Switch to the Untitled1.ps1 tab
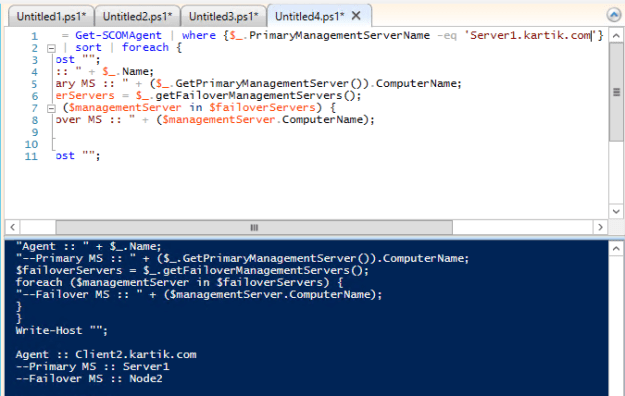 pos(51,16)
